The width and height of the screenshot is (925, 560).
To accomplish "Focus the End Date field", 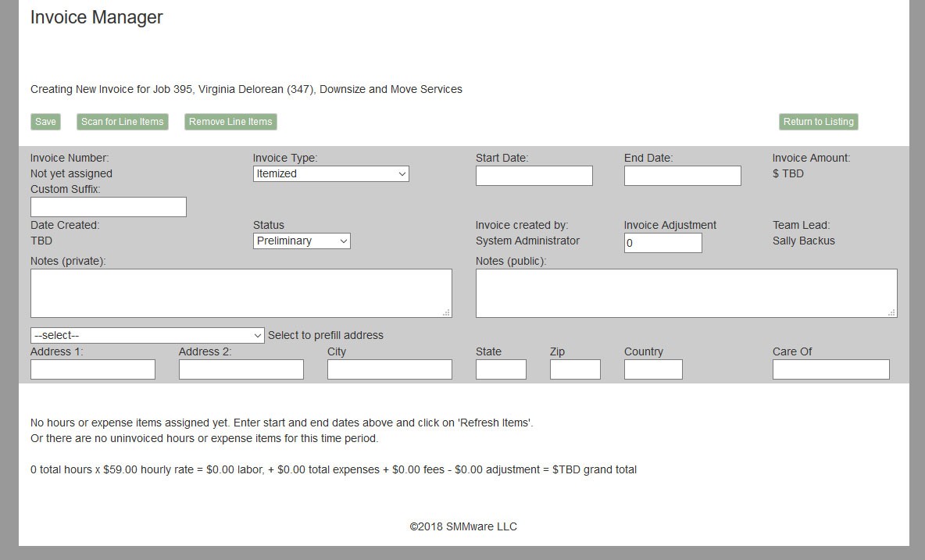I will pos(683,176).
